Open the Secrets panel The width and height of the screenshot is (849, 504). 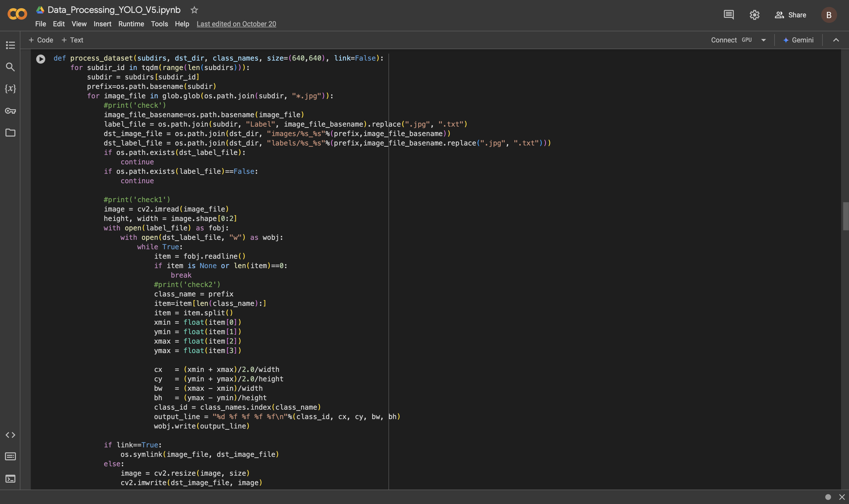coord(10,111)
